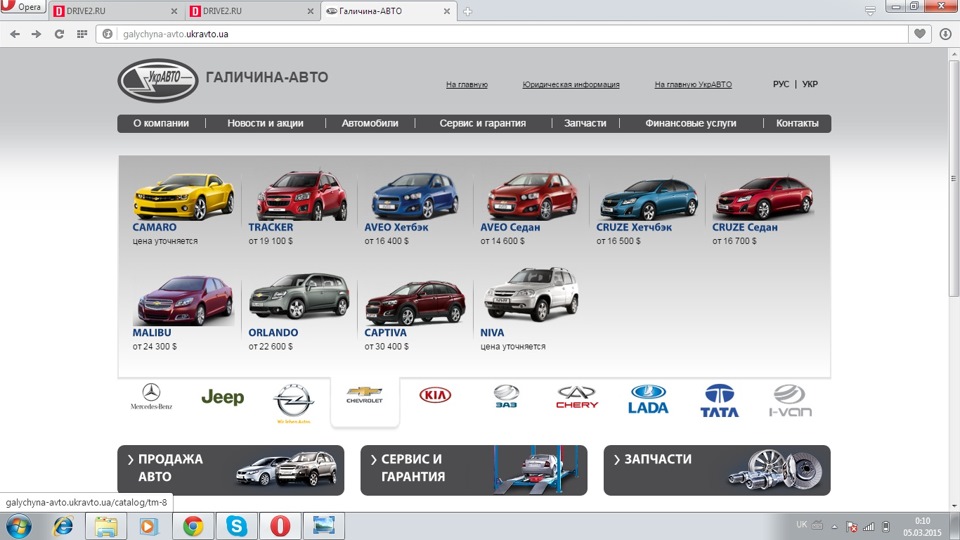The image size is (960, 540).
Task: Select the red AVEO Седан image
Action: (532, 195)
